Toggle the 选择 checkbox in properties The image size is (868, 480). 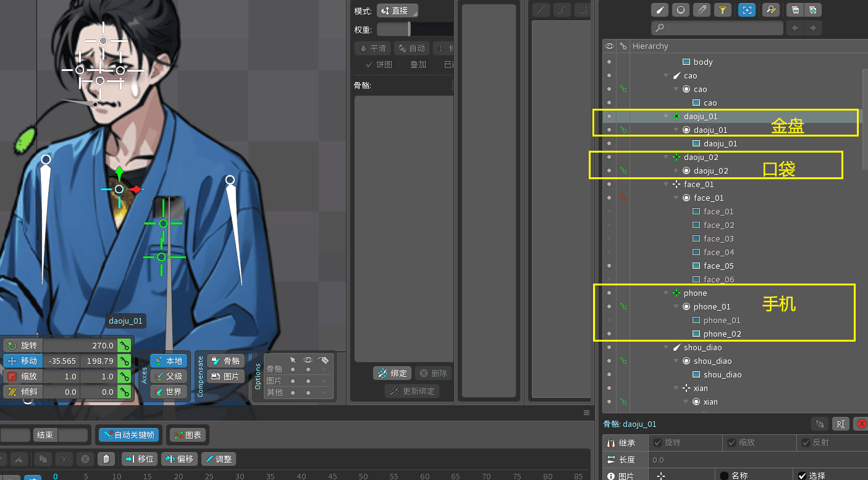(802, 475)
